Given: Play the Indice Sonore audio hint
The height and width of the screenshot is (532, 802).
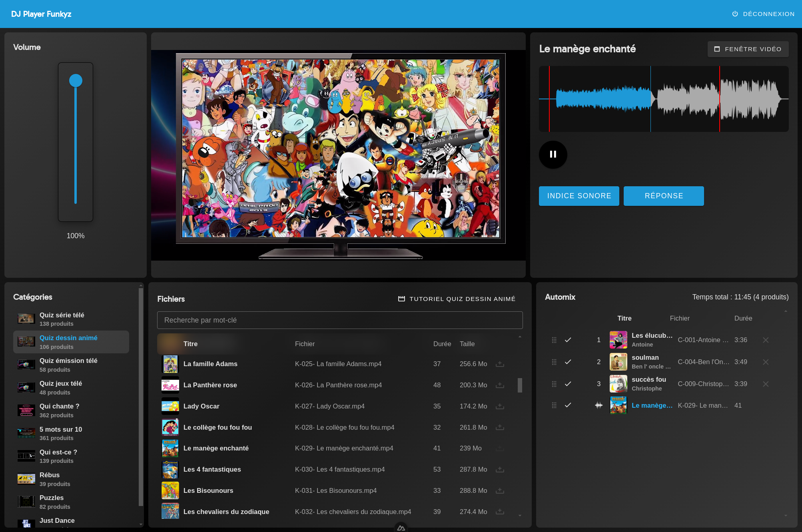Looking at the screenshot, I should tap(579, 196).
